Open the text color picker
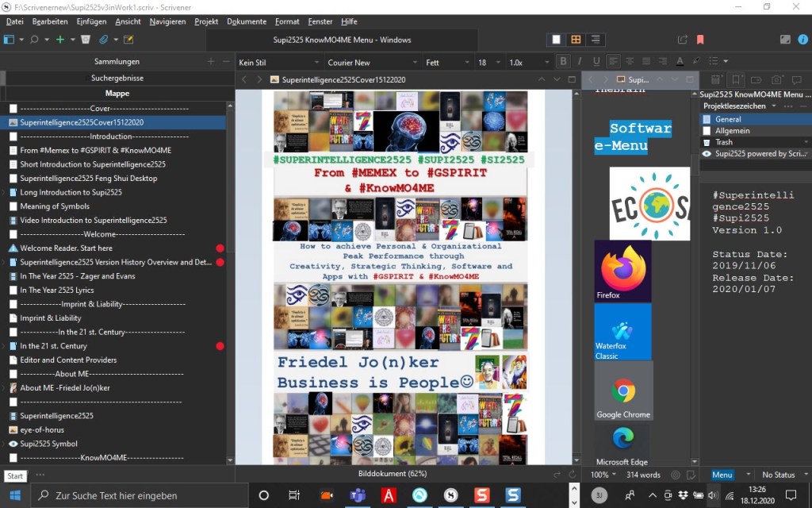Screen dimensions: 812x508 [x=680, y=62]
